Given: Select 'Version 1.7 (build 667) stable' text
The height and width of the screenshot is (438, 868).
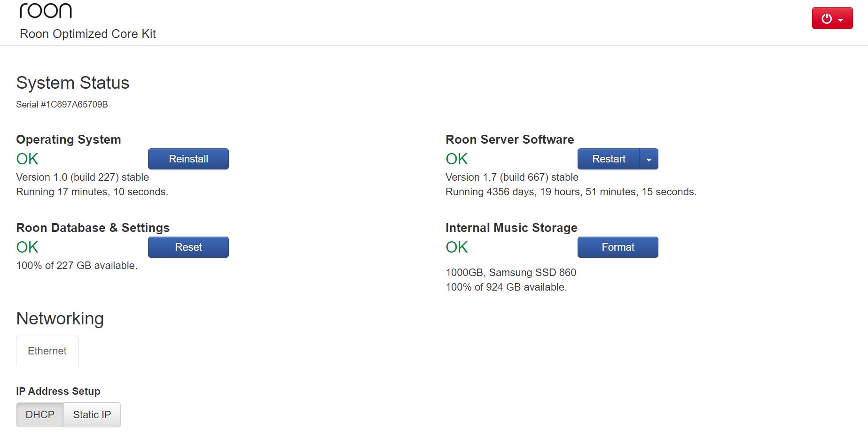Looking at the screenshot, I should 512,177.
